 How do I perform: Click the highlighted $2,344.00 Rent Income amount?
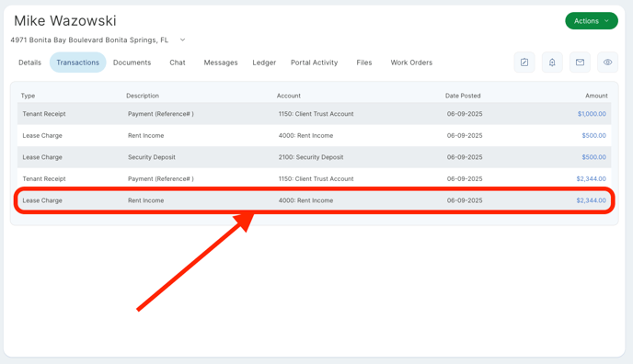(591, 200)
